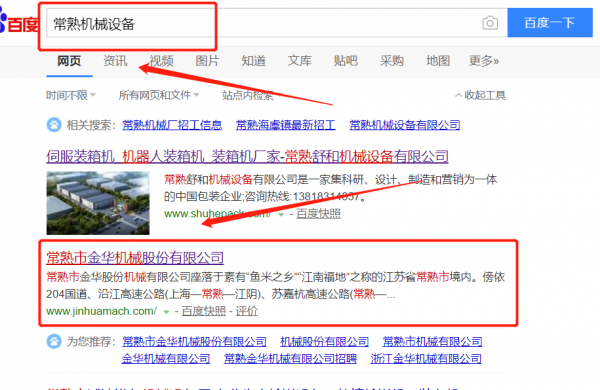Open green arrow next to www.jinhuamach.com
This screenshot has width=600, height=390.
[x=166, y=312]
